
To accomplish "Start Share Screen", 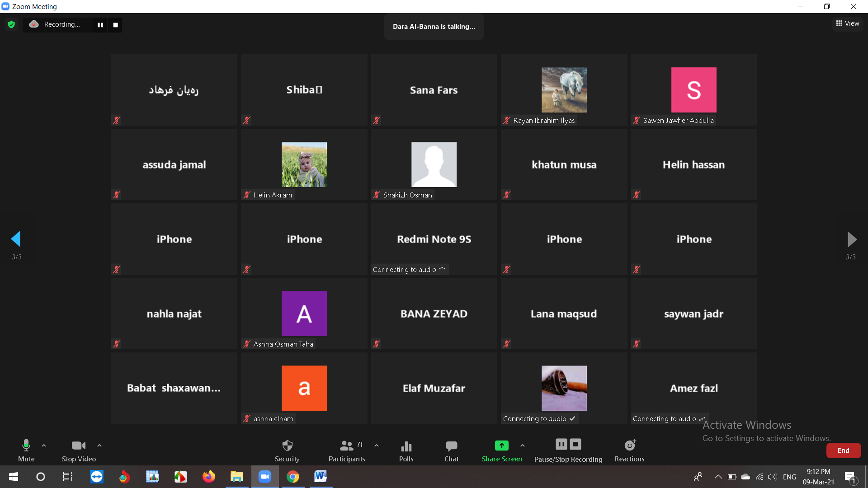I will pyautogui.click(x=502, y=450).
